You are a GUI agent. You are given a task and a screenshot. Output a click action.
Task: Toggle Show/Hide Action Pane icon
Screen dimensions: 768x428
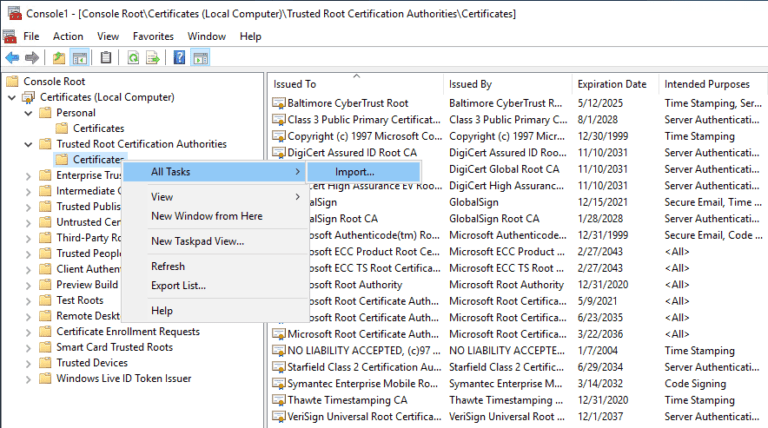(x=201, y=58)
